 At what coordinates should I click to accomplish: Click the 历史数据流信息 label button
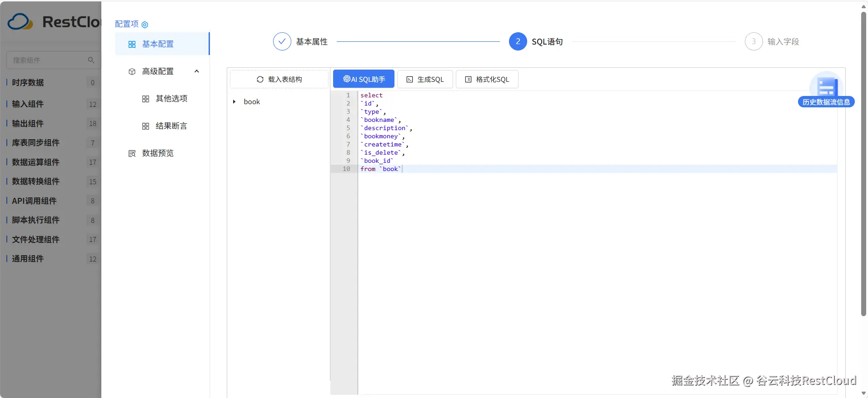pyautogui.click(x=826, y=102)
